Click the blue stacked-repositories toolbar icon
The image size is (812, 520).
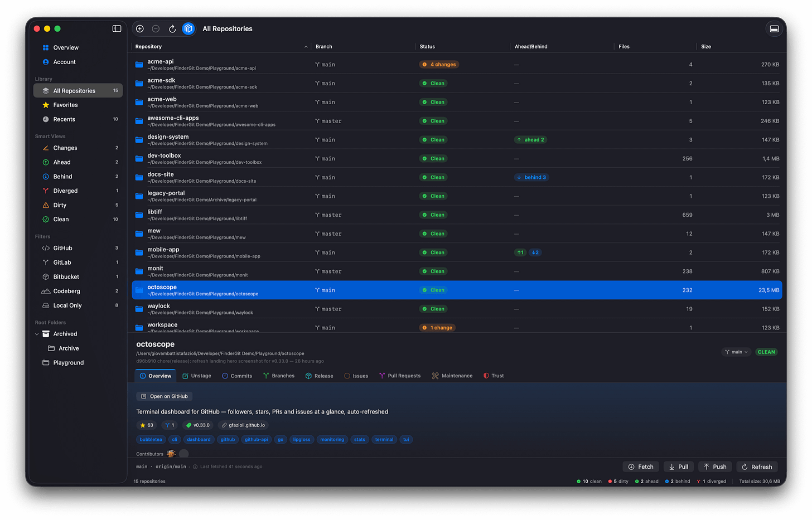[x=188, y=29]
